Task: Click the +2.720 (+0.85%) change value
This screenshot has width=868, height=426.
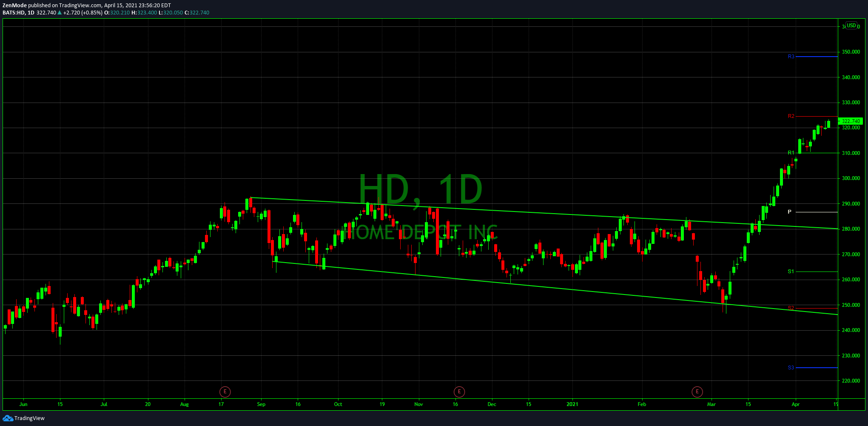Action: point(83,13)
